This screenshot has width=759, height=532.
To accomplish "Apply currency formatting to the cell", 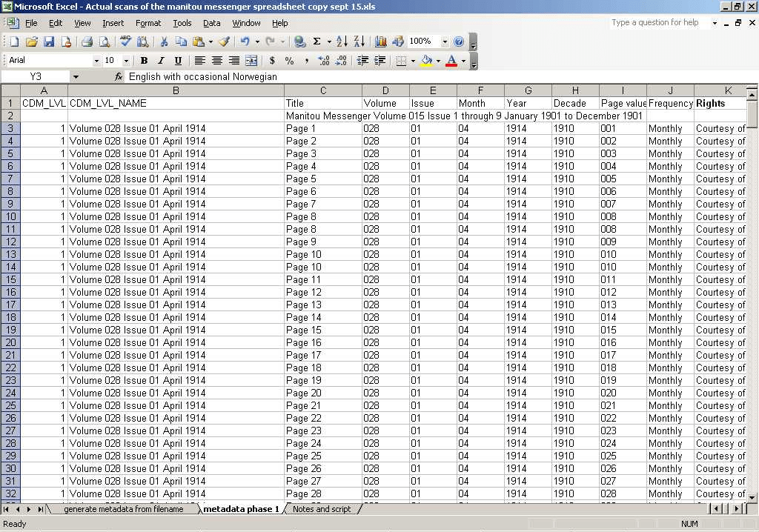I will point(274,60).
